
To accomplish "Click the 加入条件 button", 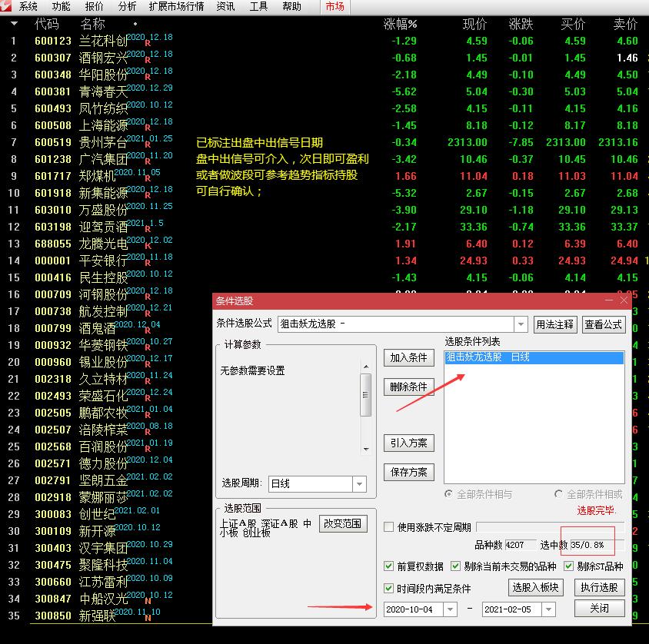I will 408,357.
